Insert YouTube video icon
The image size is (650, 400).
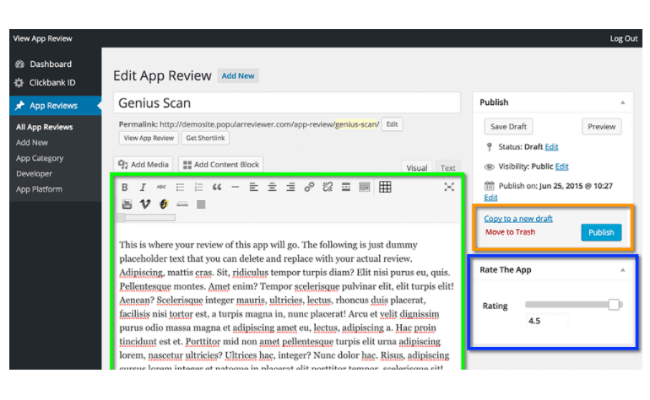[127, 204]
